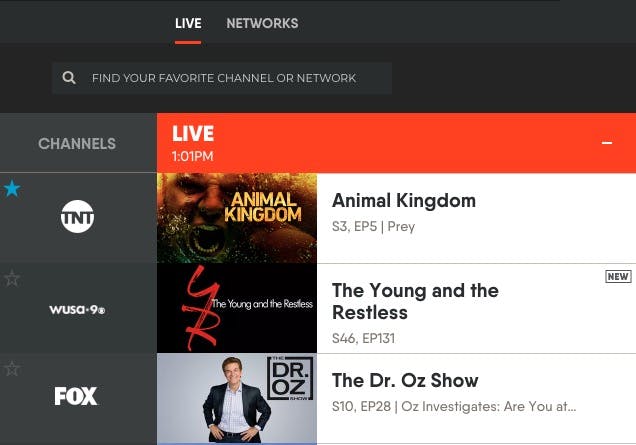Screen dimensions: 636x445
Task: Click the search magnifier icon
Action: tap(69, 78)
